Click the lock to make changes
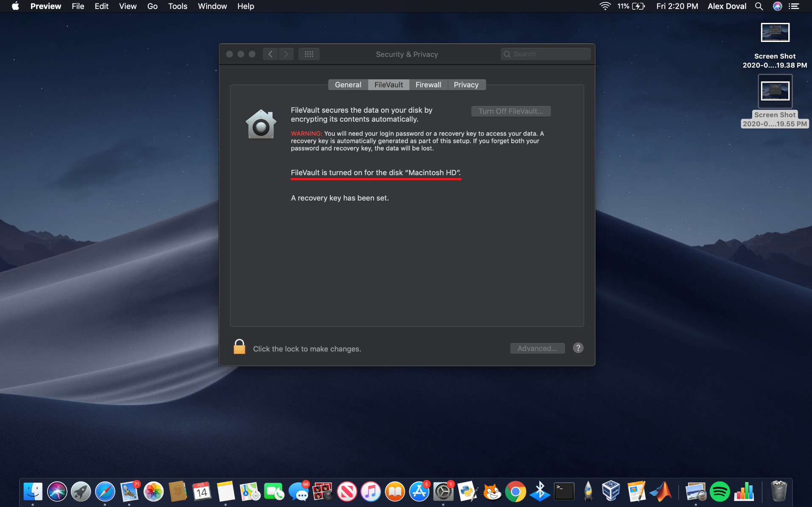Viewport: 812px width, 507px height. point(239,347)
